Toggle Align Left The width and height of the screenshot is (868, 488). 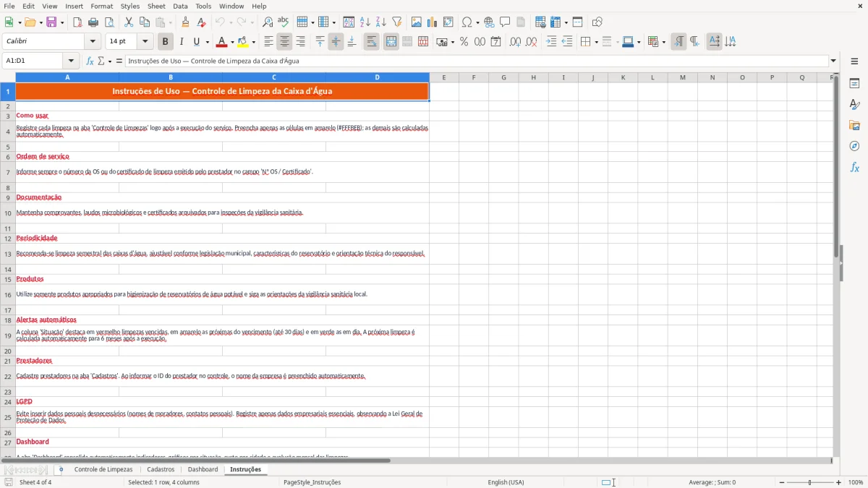[x=269, y=42]
